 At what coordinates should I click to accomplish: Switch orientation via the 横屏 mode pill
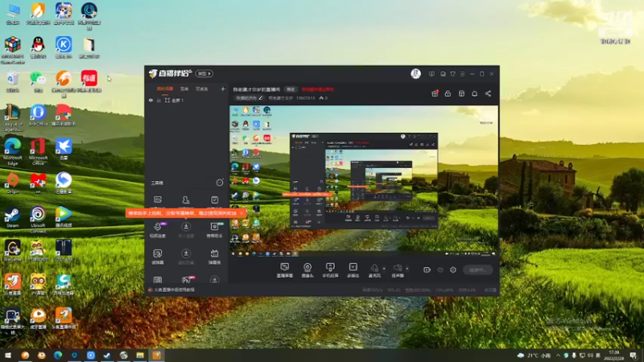[204, 73]
